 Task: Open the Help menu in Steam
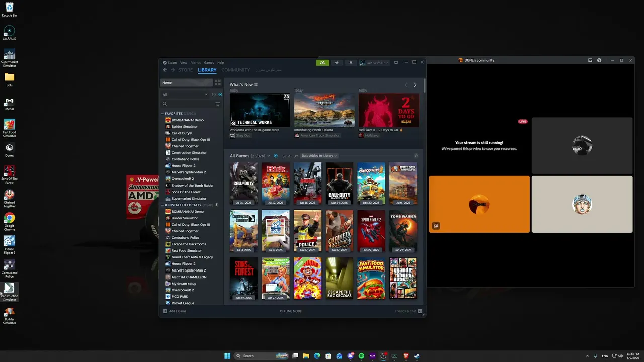pos(220,63)
